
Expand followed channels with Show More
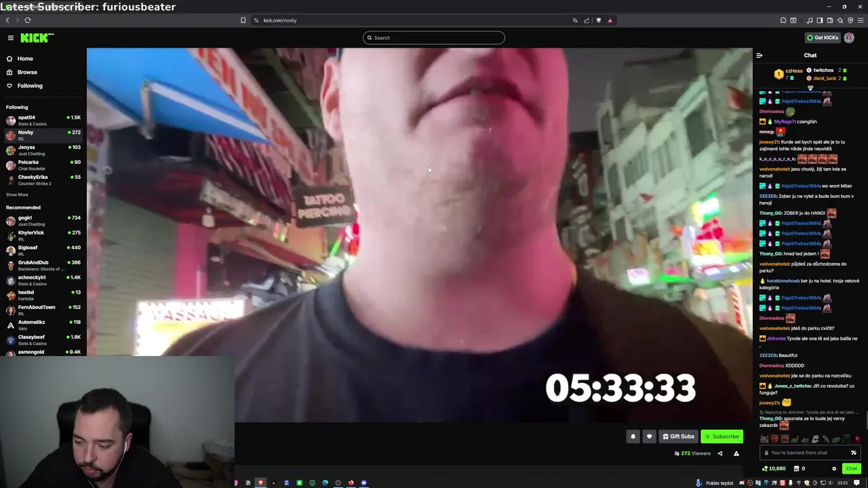tap(17, 195)
